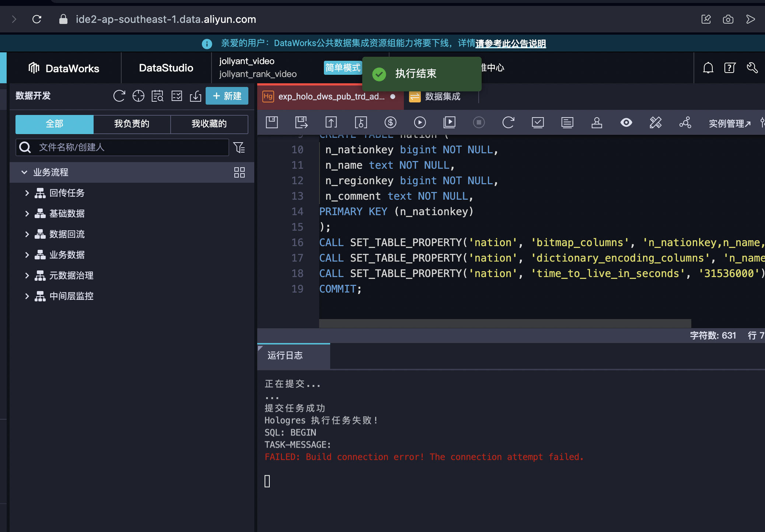Open the announcement link 请参考此公告说明
This screenshot has width=765, height=532.
(x=511, y=43)
